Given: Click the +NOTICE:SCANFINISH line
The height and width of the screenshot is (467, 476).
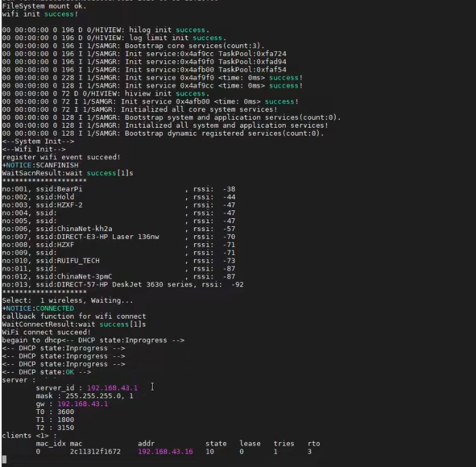Looking at the screenshot, I should point(38,165).
